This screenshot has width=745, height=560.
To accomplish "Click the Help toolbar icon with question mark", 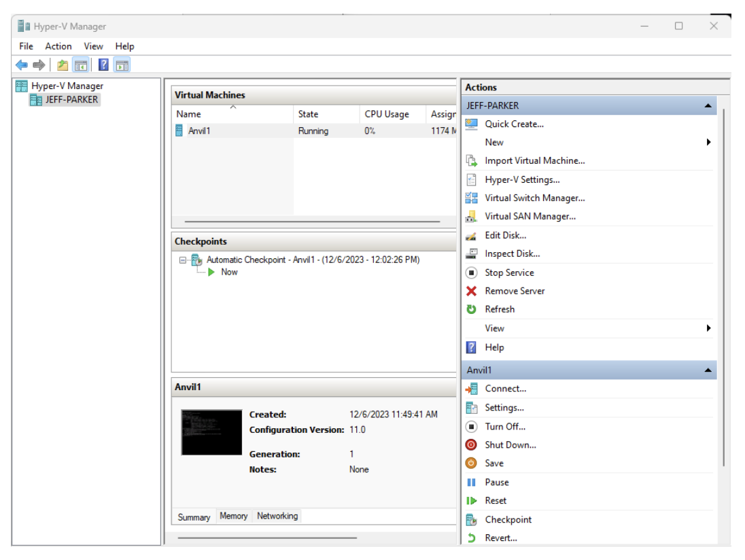I will coord(103,65).
